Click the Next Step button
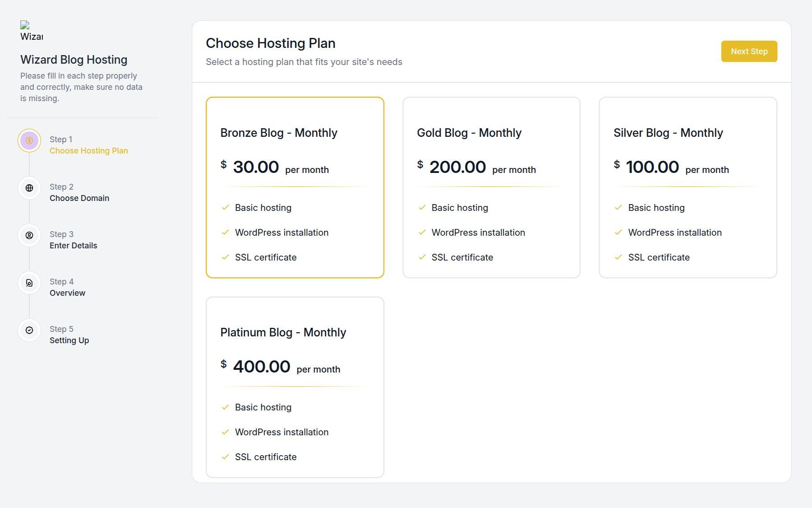 (749, 51)
